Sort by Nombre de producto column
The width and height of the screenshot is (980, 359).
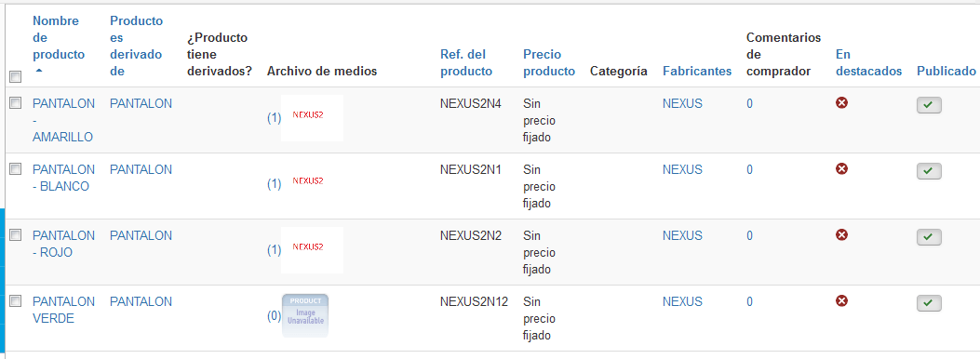[x=58, y=46]
